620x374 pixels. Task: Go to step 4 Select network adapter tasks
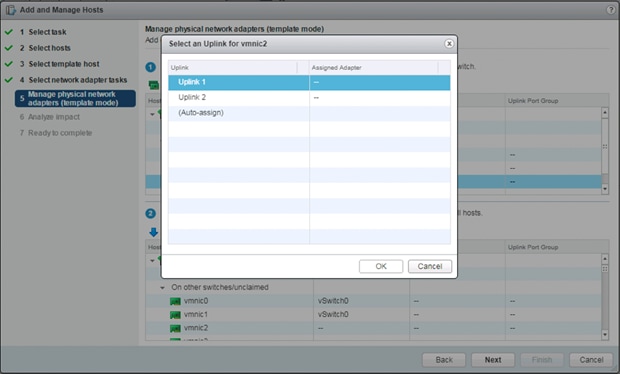73,80
